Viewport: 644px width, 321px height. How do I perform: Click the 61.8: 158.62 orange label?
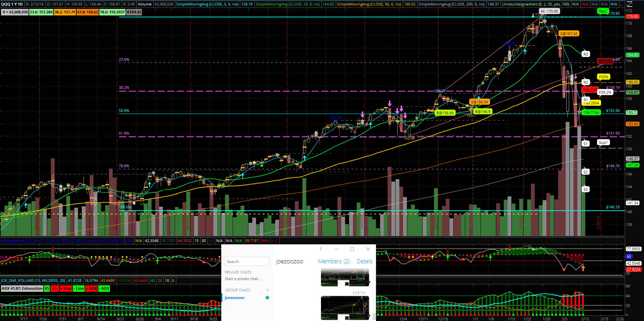coord(87,12)
